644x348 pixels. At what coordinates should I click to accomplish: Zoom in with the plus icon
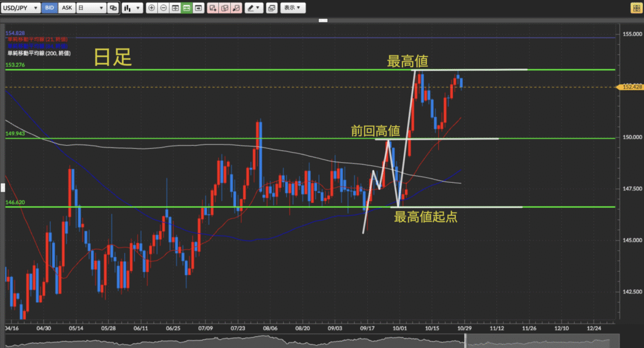pyautogui.click(x=152, y=8)
